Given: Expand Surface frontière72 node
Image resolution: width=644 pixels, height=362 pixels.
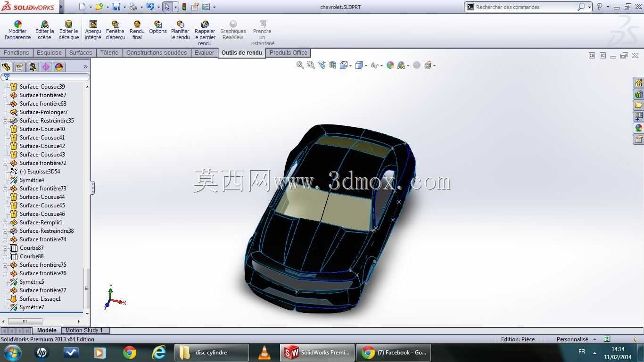Looking at the screenshot, I should click(5, 163).
